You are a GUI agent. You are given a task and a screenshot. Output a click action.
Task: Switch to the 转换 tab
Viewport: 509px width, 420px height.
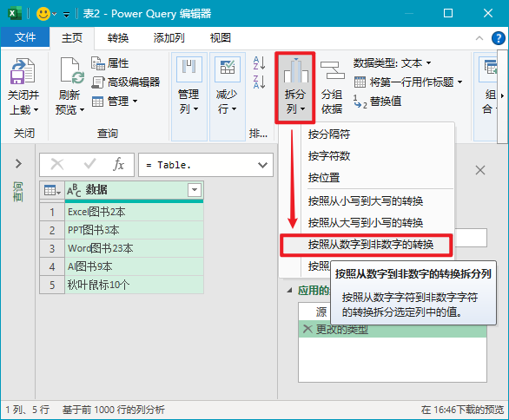click(118, 37)
